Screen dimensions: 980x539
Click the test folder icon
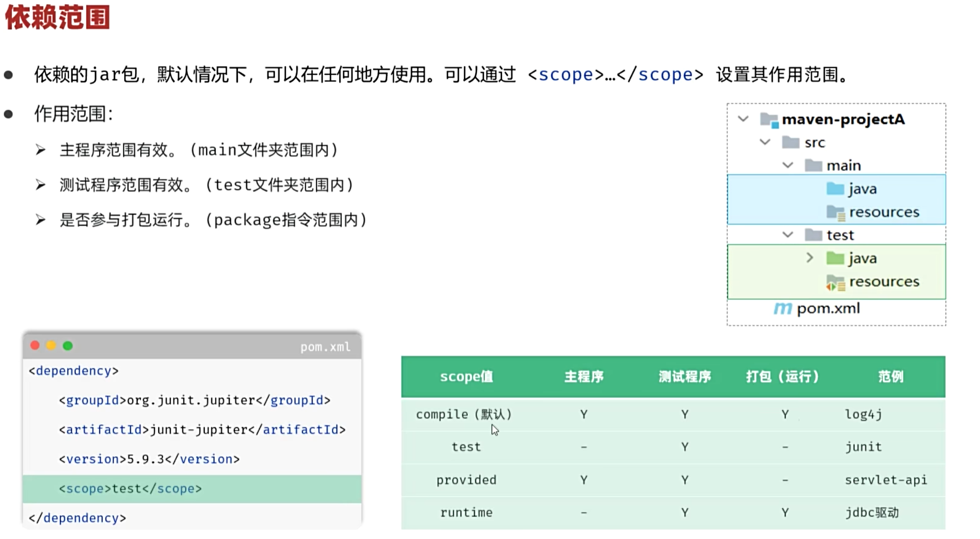(813, 235)
